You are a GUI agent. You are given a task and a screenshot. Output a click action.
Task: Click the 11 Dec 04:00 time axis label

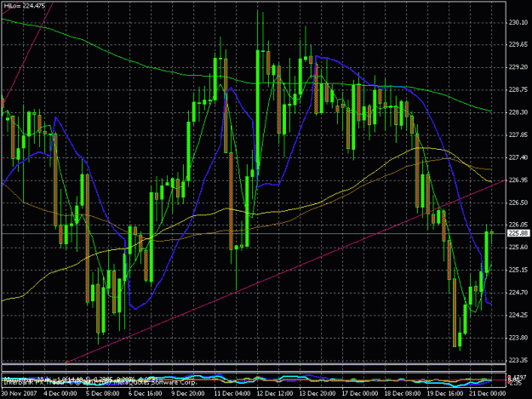(232, 394)
